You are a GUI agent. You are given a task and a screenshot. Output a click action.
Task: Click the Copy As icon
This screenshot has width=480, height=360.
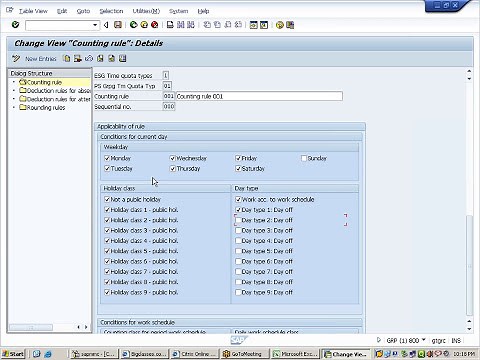(x=67, y=59)
